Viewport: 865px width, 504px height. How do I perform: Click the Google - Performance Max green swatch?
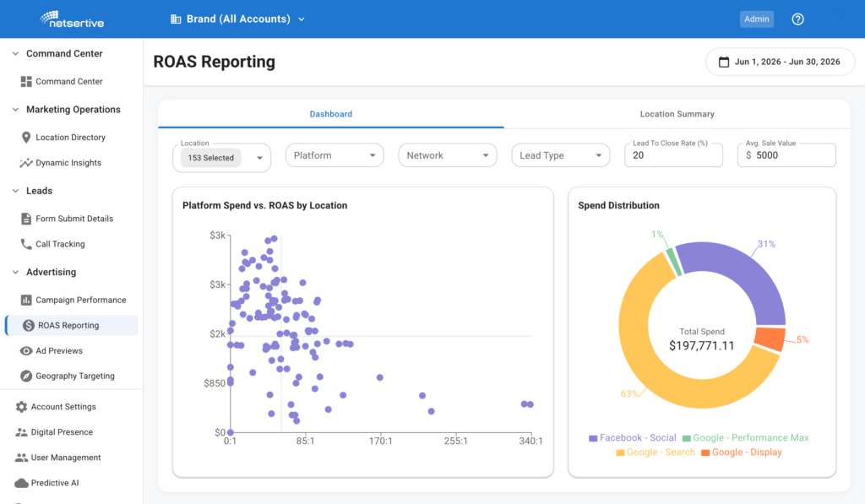(x=687, y=438)
